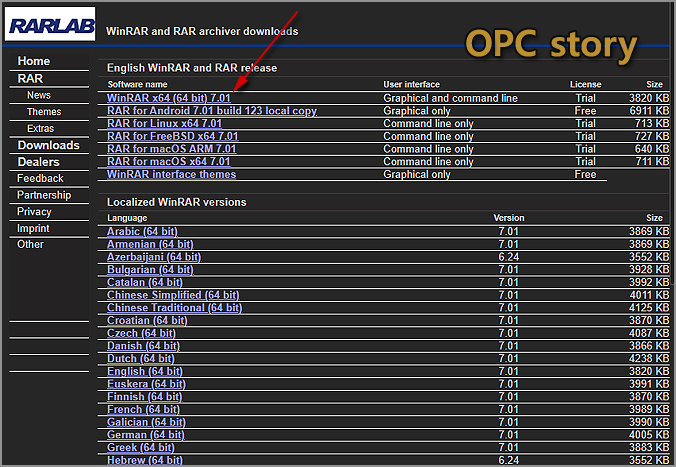Download the Azerbaijani (64 bit) version
The height and width of the screenshot is (467, 676).
point(154,257)
